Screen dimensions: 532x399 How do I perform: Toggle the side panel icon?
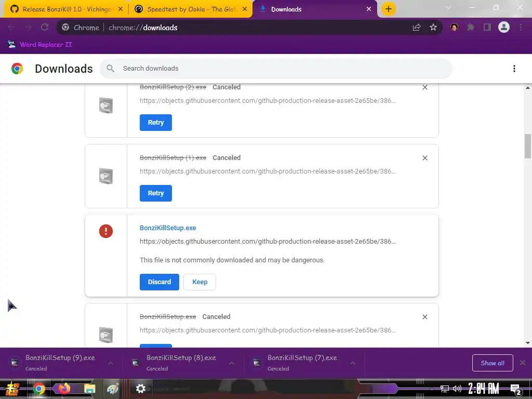click(x=487, y=28)
